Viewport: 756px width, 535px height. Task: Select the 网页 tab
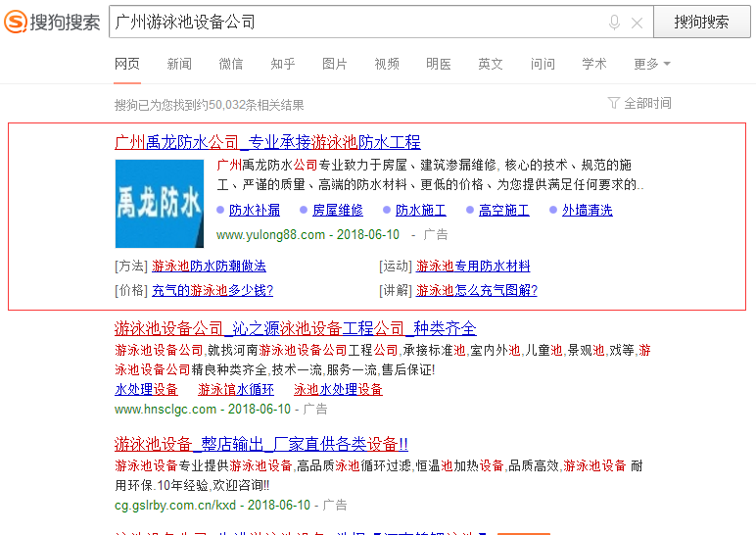point(127,64)
